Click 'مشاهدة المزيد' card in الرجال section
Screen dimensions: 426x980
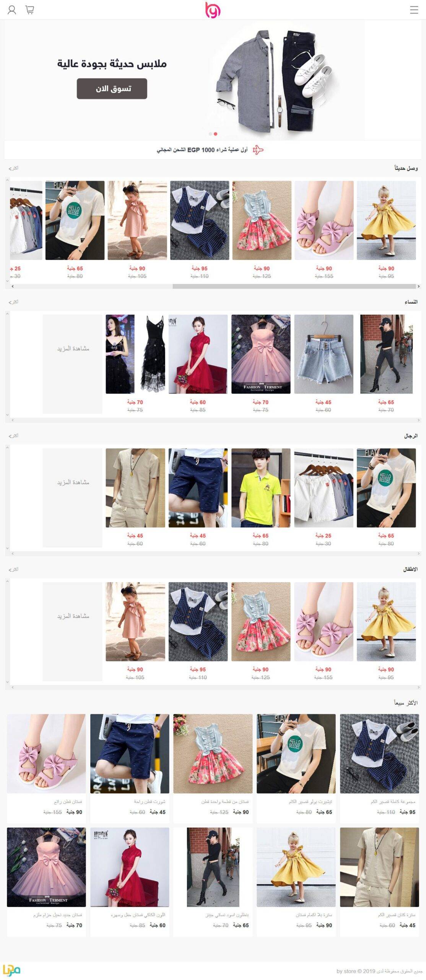click(73, 498)
